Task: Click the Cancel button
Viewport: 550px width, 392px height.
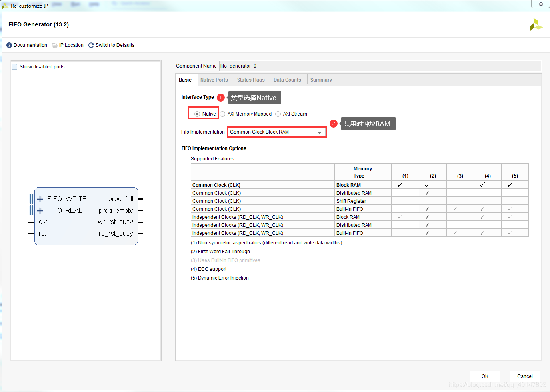Action: 525,376
